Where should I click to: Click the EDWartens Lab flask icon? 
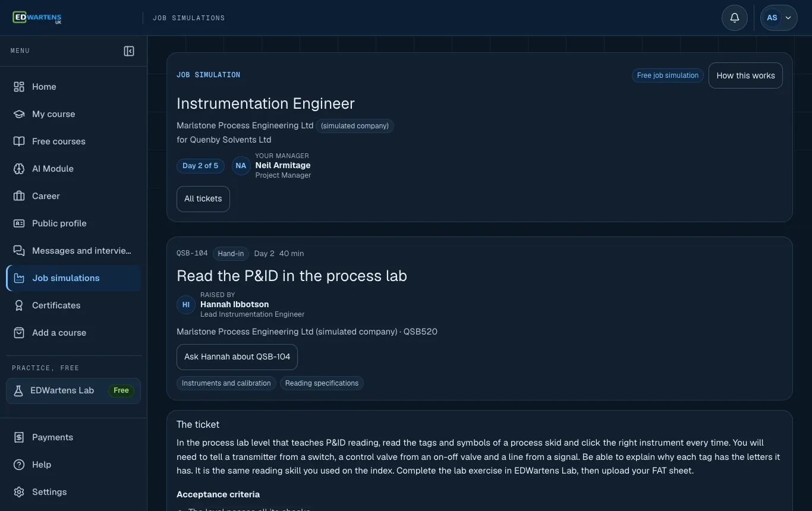pyautogui.click(x=18, y=390)
